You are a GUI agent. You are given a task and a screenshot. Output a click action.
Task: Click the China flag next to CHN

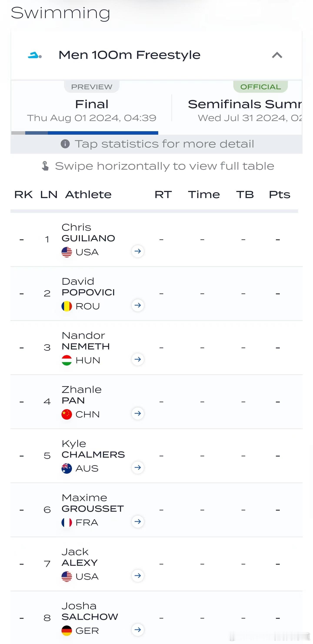pos(67,414)
